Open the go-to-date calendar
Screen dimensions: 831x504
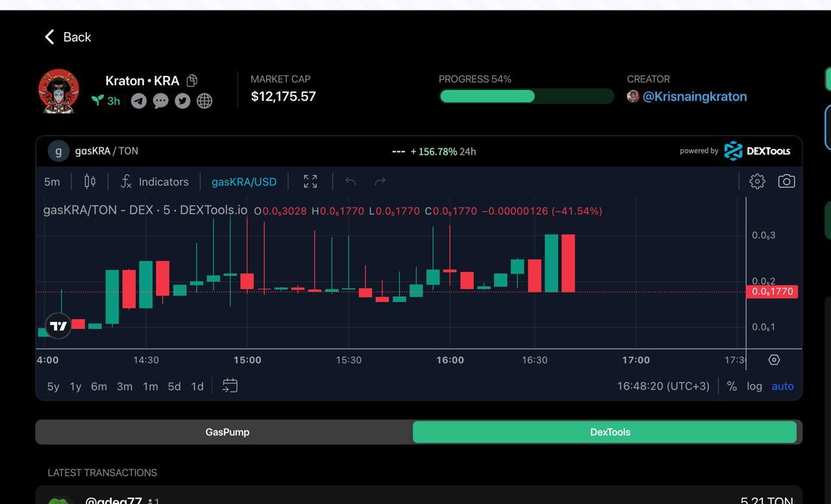(x=230, y=386)
